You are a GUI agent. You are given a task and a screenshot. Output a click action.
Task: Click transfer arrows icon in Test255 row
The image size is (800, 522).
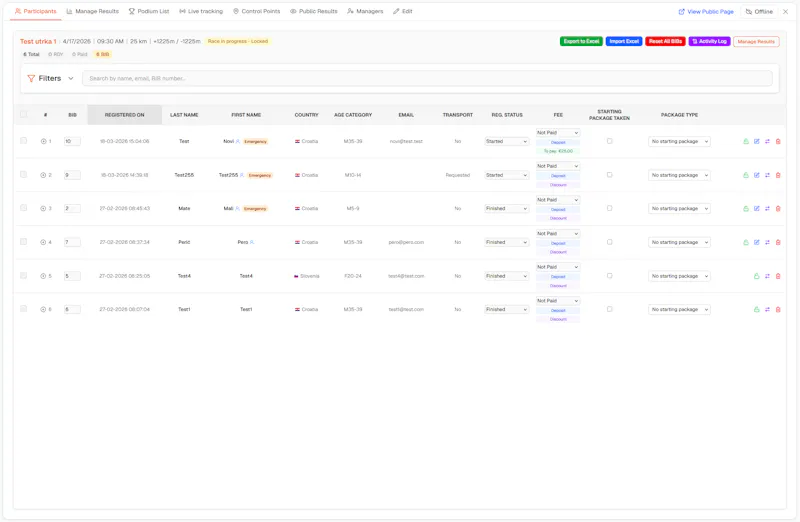click(767, 175)
